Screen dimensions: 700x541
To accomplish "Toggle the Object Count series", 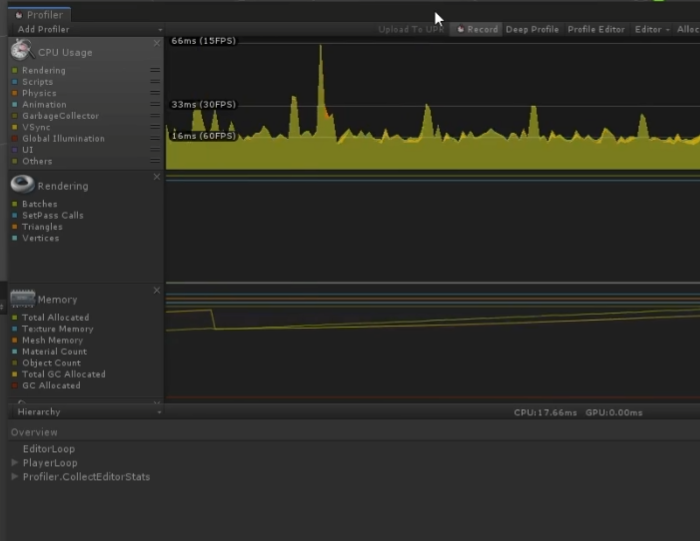I will (15, 363).
